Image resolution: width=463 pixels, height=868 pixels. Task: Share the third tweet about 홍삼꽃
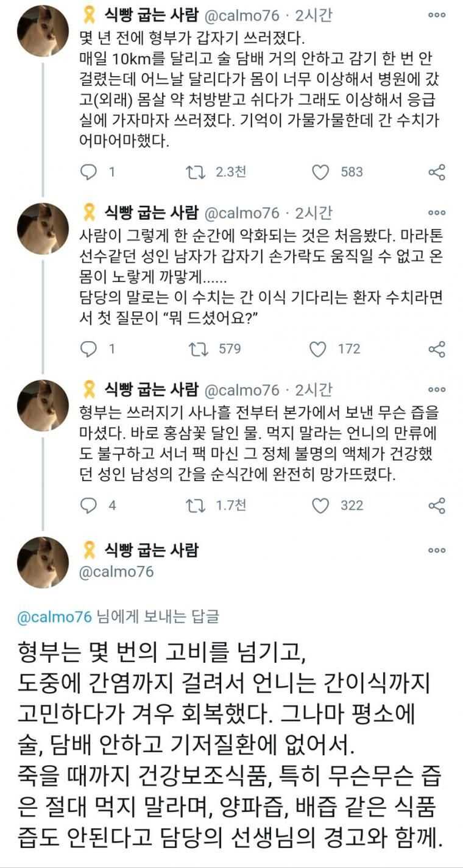click(x=437, y=505)
